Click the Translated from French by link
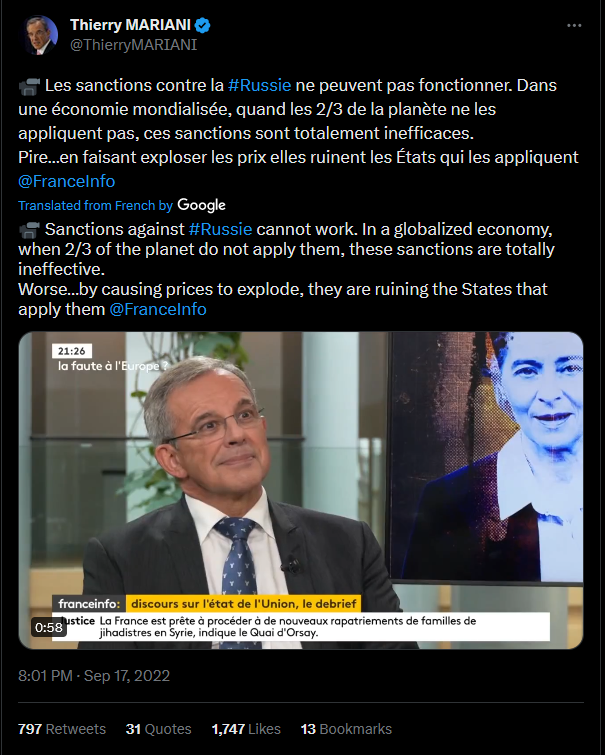 95,206
